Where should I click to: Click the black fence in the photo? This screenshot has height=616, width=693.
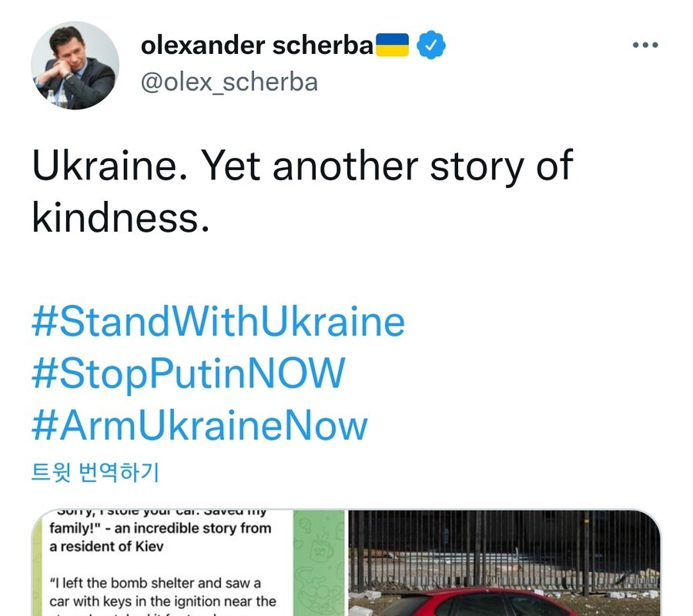[x=504, y=547]
